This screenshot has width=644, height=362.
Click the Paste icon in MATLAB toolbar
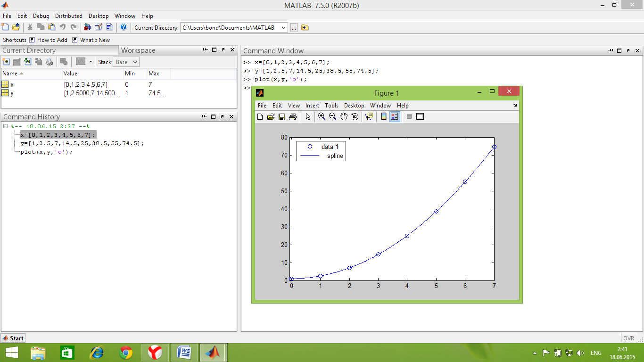[x=52, y=27]
